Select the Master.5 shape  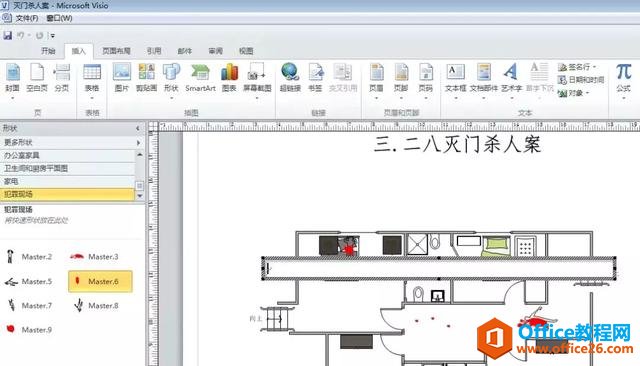[x=29, y=282]
